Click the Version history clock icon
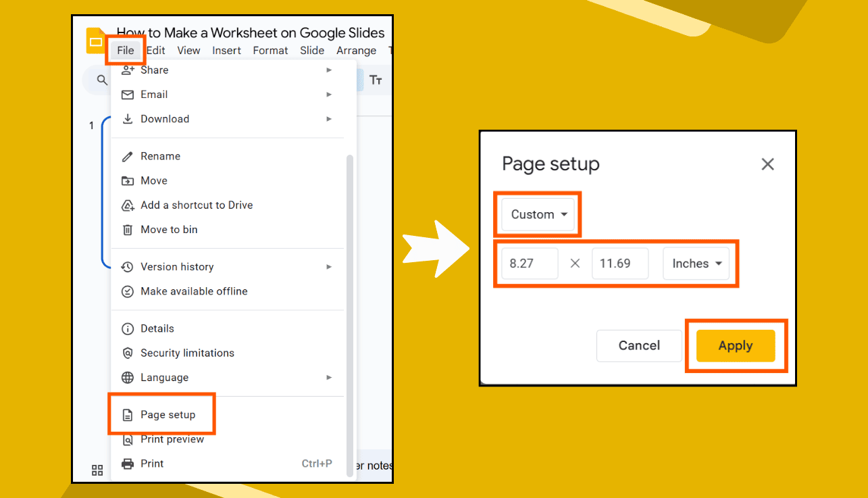The height and width of the screenshot is (498, 868). [128, 266]
